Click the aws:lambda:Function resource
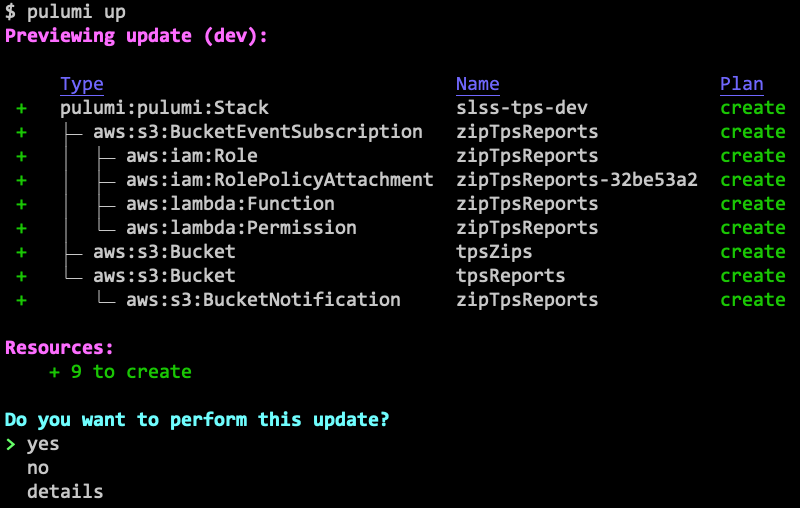Screen dimensions: 800x508 click(x=230, y=204)
